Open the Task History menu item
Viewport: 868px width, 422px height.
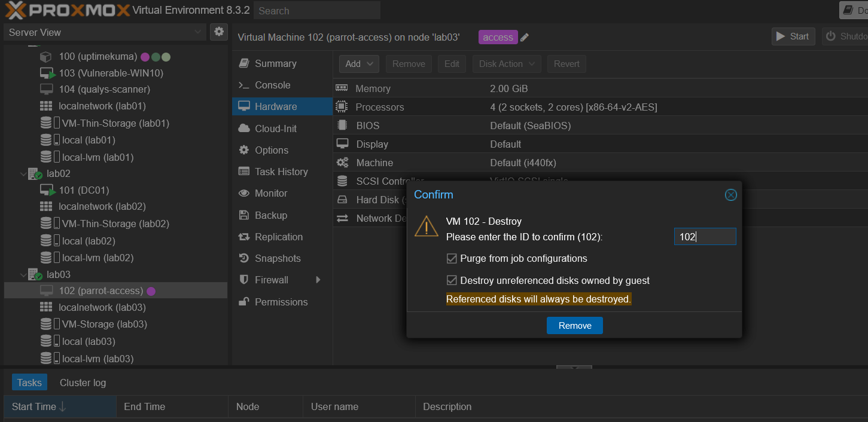pyautogui.click(x=282, y=172)
